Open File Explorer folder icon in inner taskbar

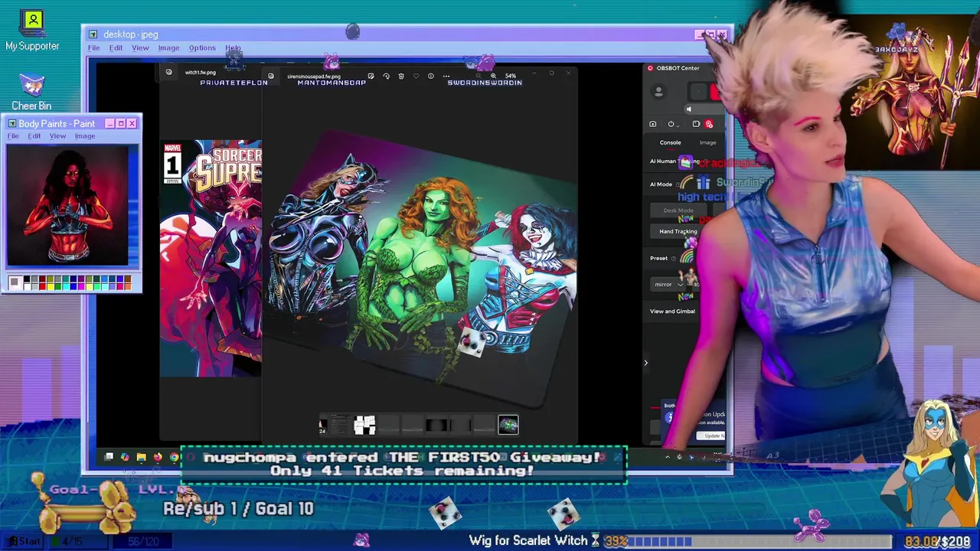point(142,457)
